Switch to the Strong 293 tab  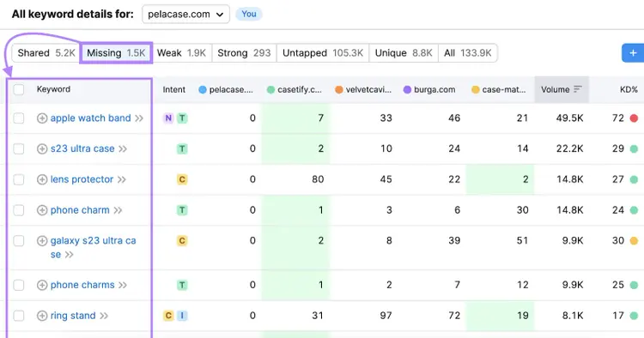[245, 53]
